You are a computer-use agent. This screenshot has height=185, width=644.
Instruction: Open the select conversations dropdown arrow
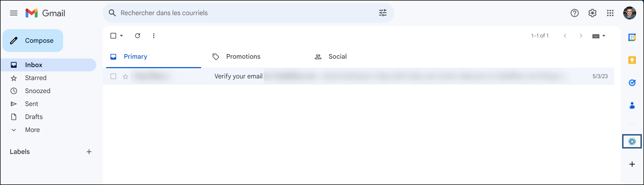point(121,35)
